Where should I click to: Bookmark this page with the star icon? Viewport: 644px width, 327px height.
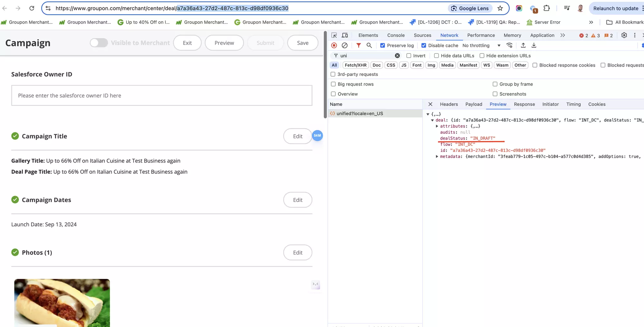(500, 8)
